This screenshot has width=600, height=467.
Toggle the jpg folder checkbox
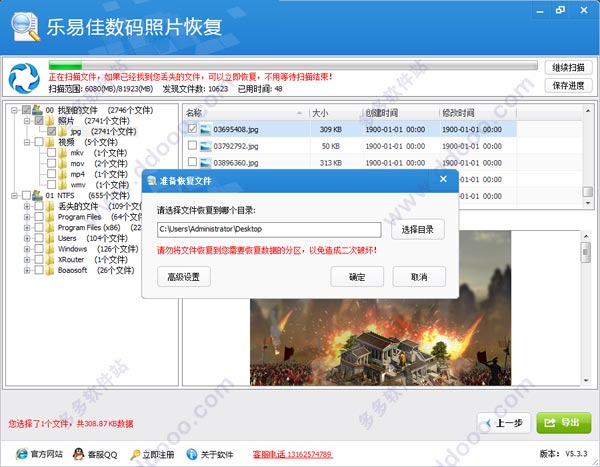point(51,131)
